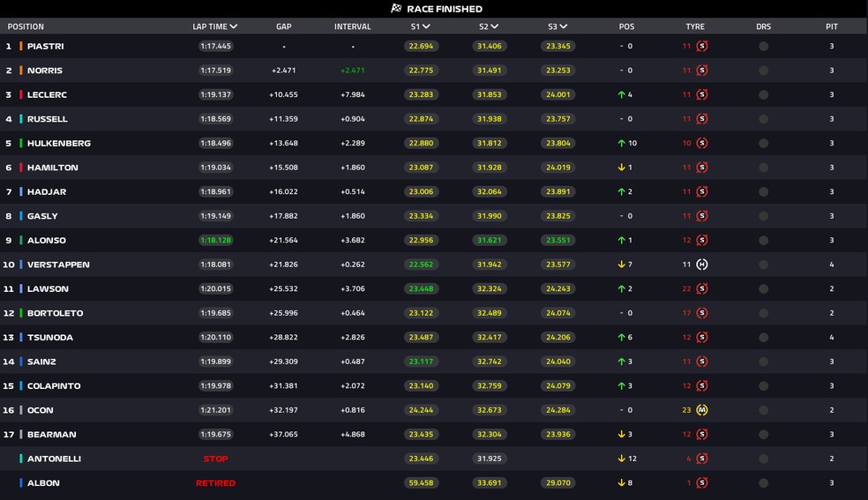The height and width of the screenshot is (500, 868).
Task: Click the red STOP status for Antonelli
Action: click(215, 459)
